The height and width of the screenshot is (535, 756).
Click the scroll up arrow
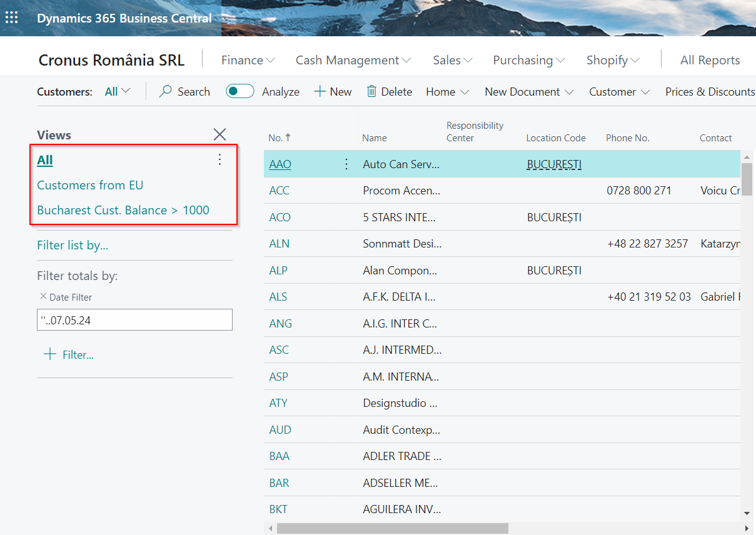pos(747,156)
